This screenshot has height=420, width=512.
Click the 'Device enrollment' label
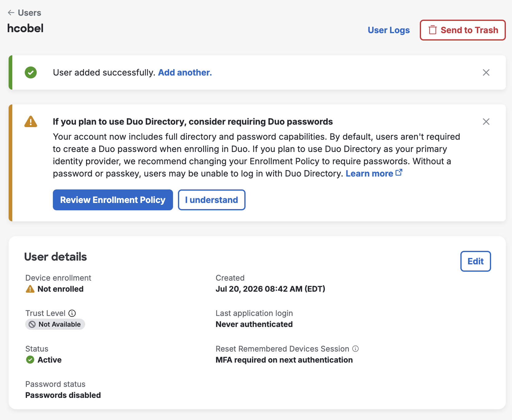[58, 278]
